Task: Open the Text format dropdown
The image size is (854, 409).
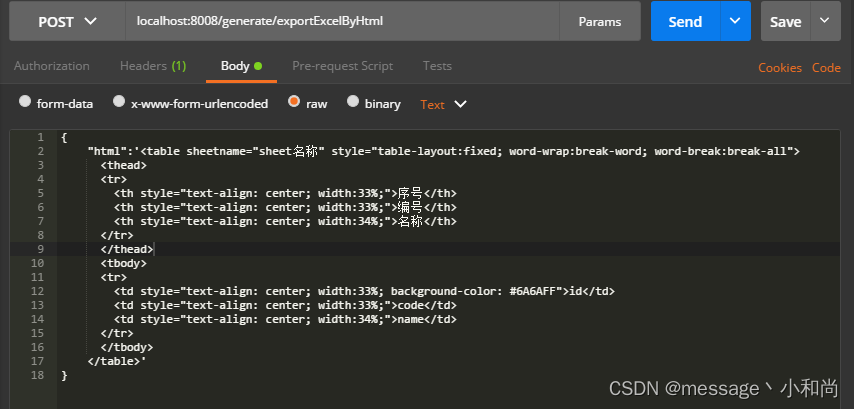Action: point(443,104)
